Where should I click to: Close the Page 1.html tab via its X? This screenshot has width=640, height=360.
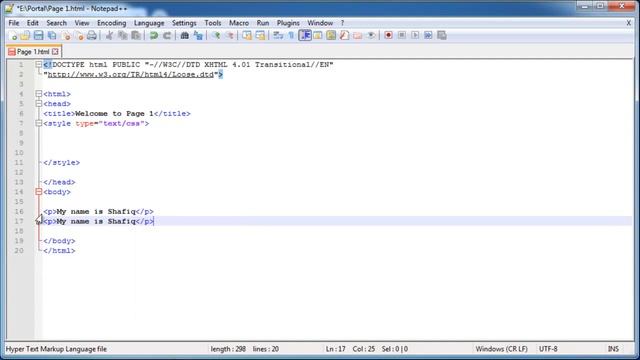[x=55, y=52]
